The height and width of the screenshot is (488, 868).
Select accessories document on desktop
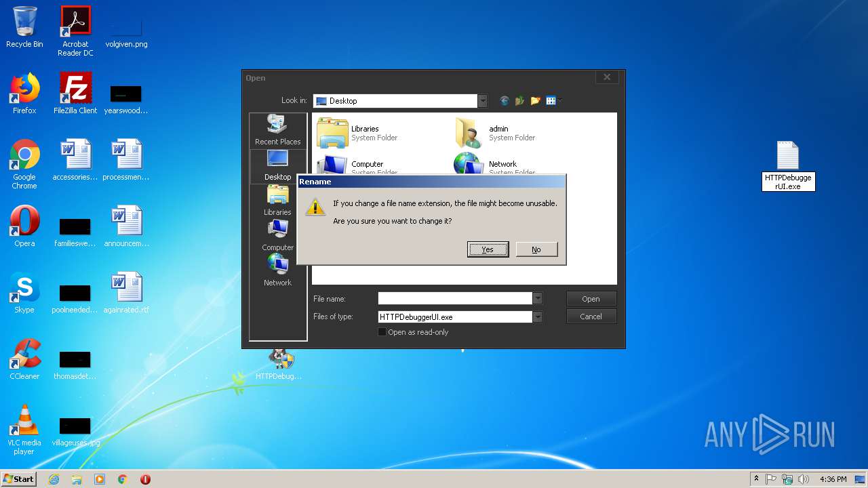point(75,160)
